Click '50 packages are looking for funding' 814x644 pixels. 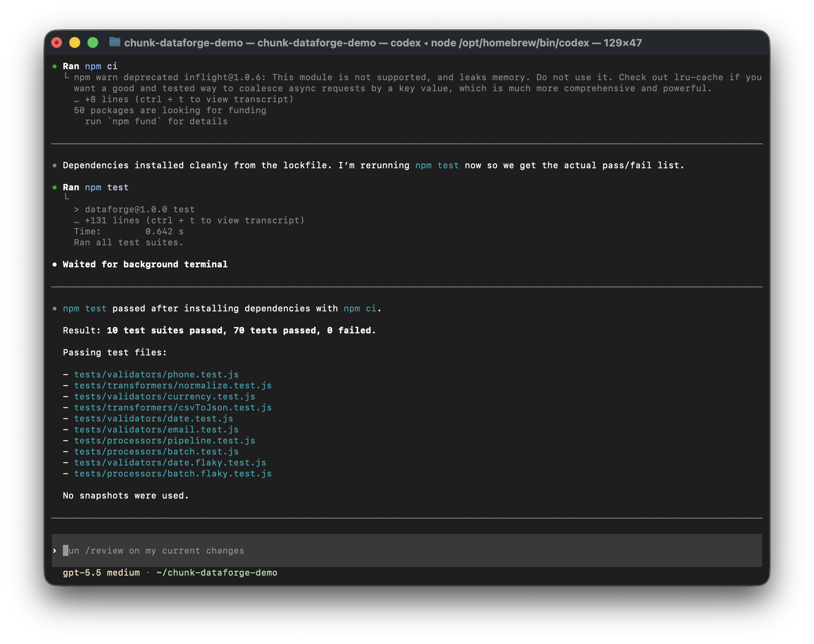(x=170, y=110)
